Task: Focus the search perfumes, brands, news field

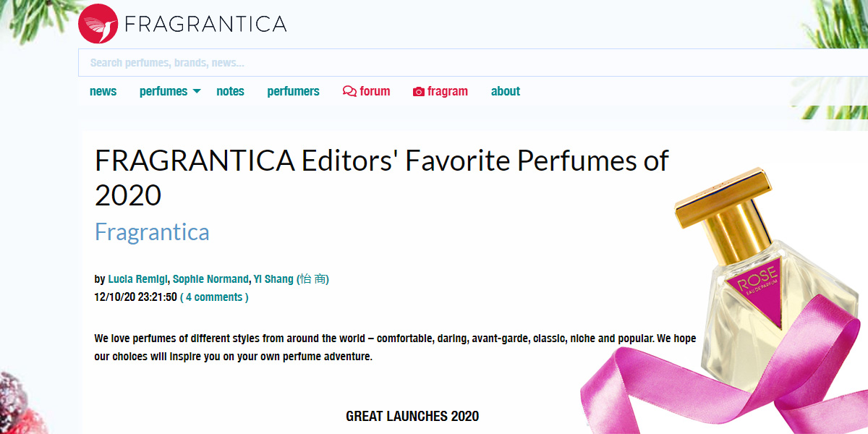Action: tap(434, 63)
